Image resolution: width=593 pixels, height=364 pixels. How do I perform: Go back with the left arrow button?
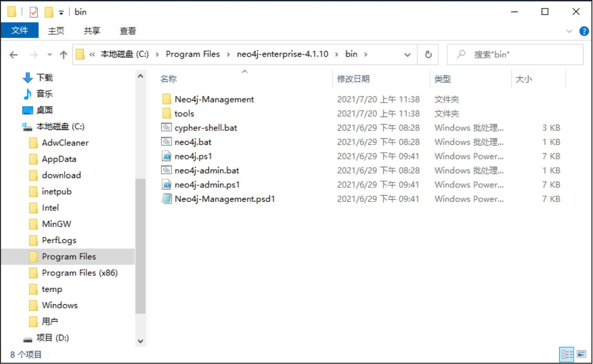pyautogui.click(x=14, y=55)
